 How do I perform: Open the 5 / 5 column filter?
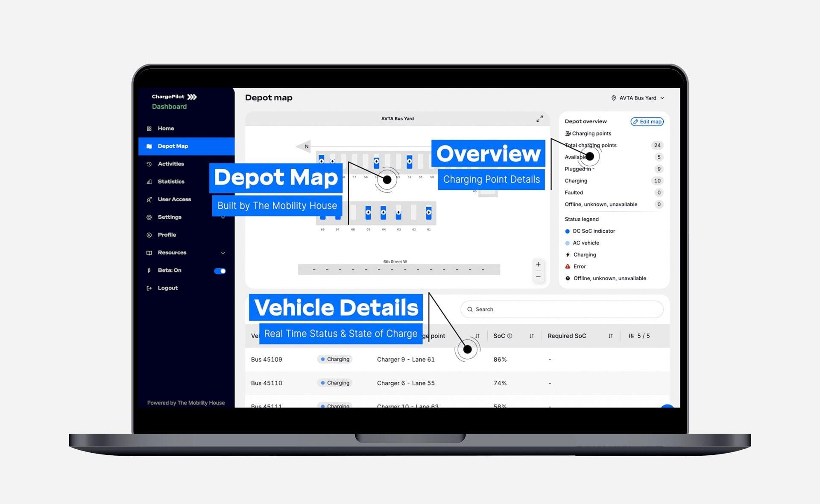pos(639,336)
